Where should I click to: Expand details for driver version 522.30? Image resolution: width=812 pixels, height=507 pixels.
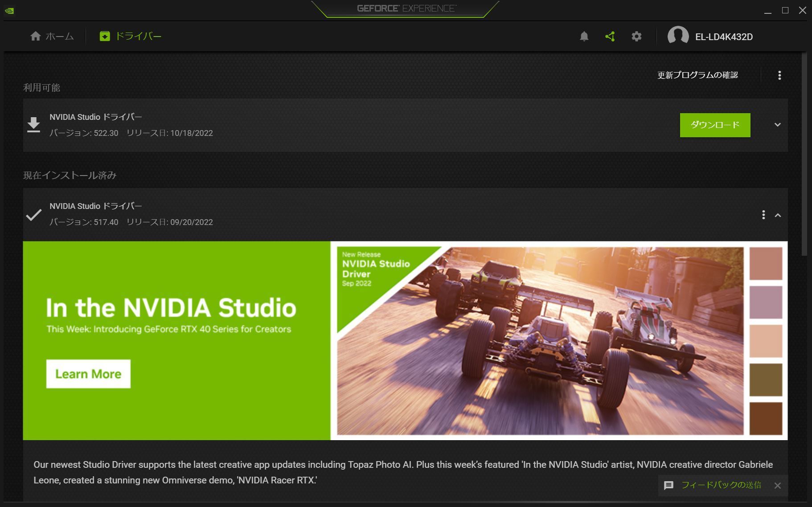coord(778,125)
